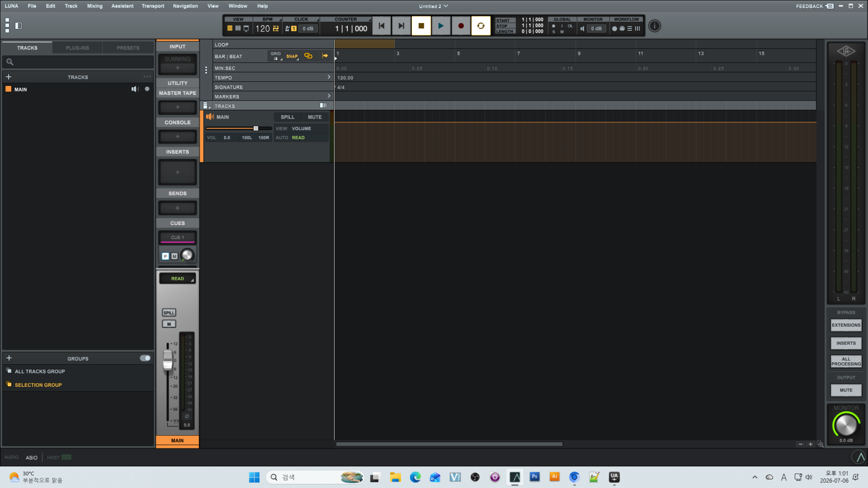Jump to start with return-to-zero button
The width and height of the screenshot is (868, 488).
(x=381, y=26)
